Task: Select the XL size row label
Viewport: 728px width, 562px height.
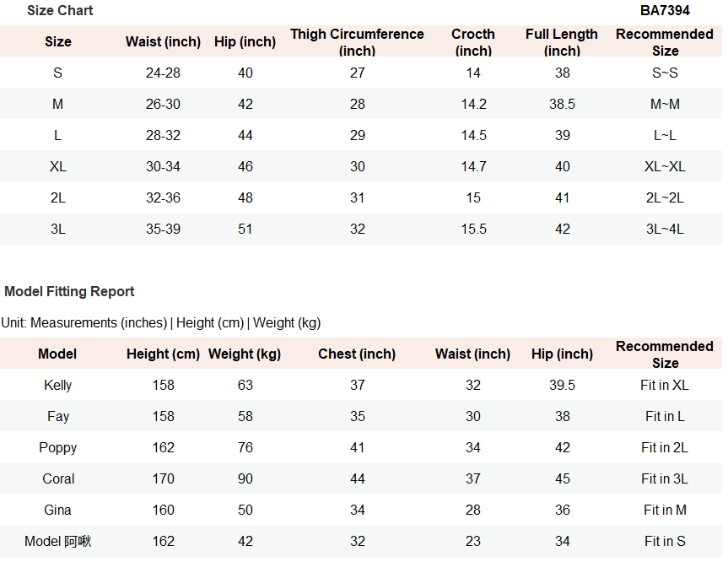Action: pyautogui.click(x=58, y=166)
